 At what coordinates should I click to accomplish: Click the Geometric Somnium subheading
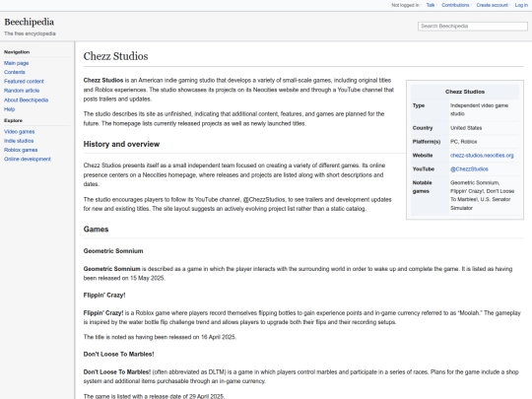(113, 251)
